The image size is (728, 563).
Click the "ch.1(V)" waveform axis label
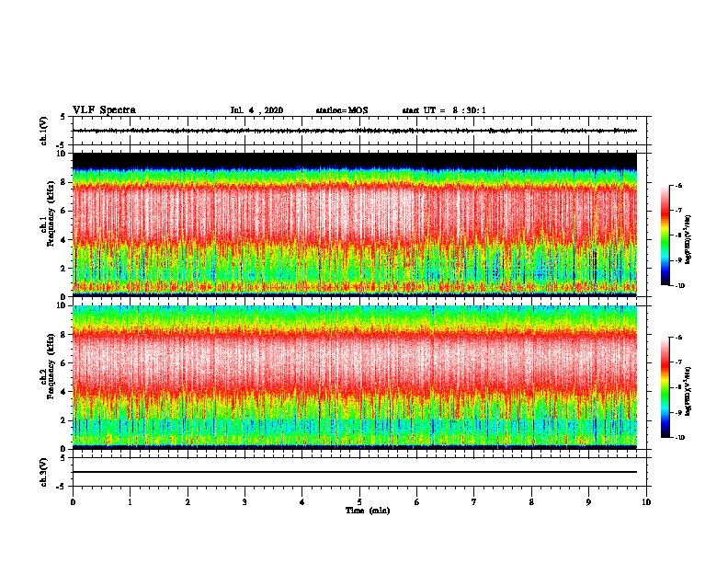tap(44, 131)
